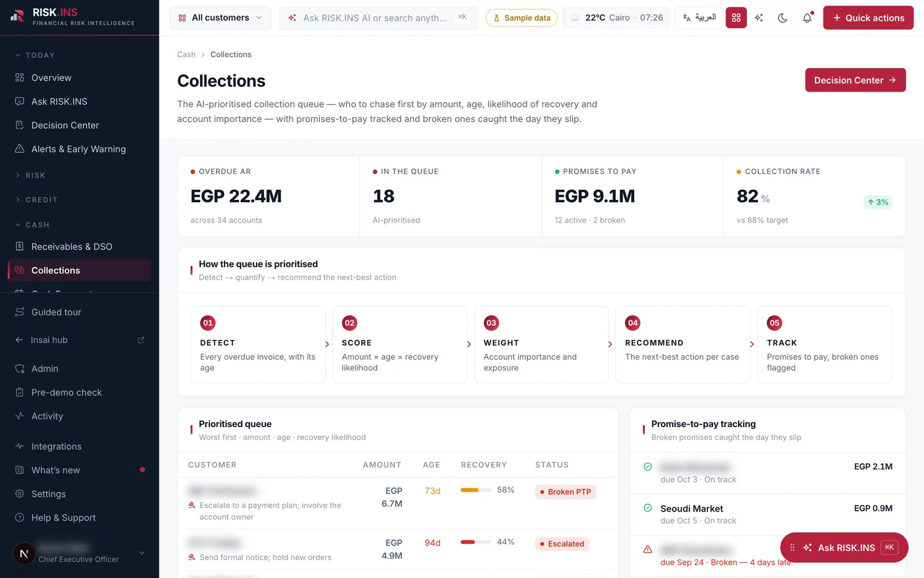Open All customers dropdown
Screen dimensions: 924x578
220,18
